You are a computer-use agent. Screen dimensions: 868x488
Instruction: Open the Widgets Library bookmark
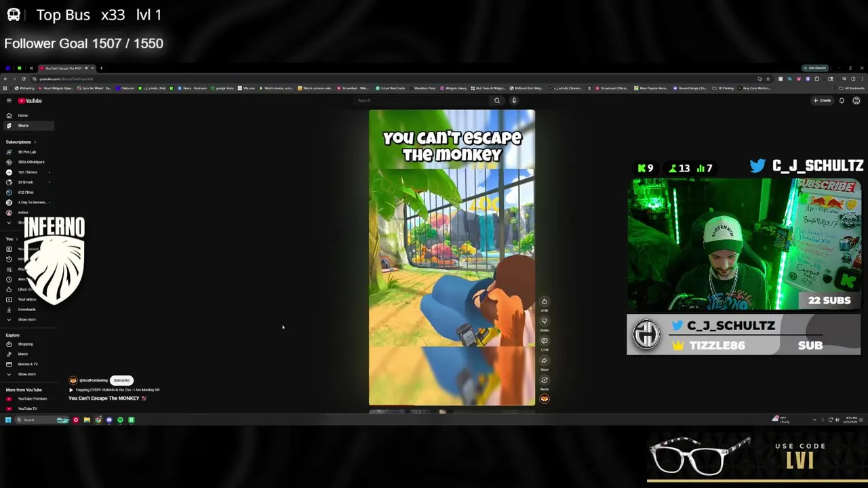[453, 88]
